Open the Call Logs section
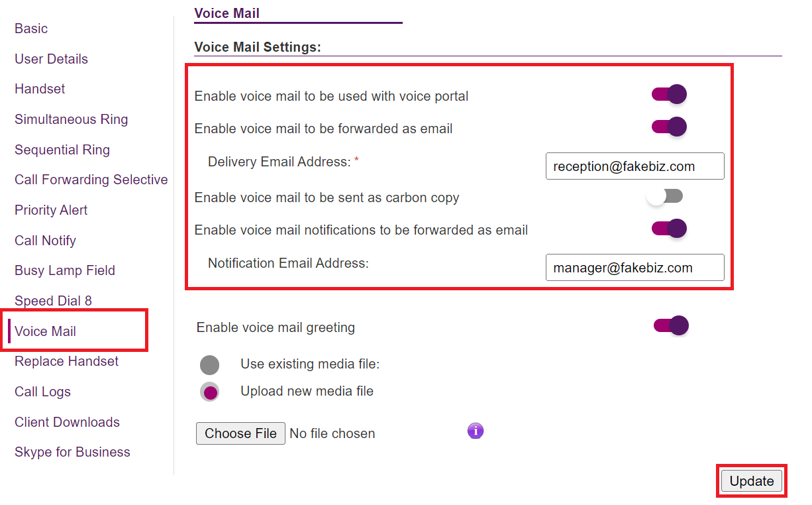This screenshot has height=505, width=812. coord(42,392)
